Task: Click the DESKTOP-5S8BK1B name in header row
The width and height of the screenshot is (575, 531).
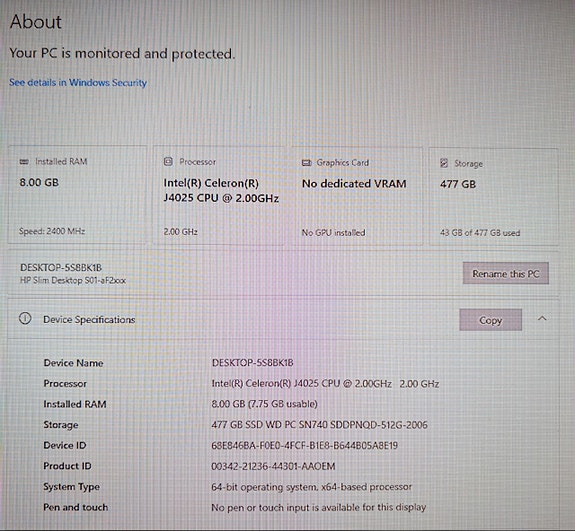Action: pyautogui.click(x=61, y=268)
